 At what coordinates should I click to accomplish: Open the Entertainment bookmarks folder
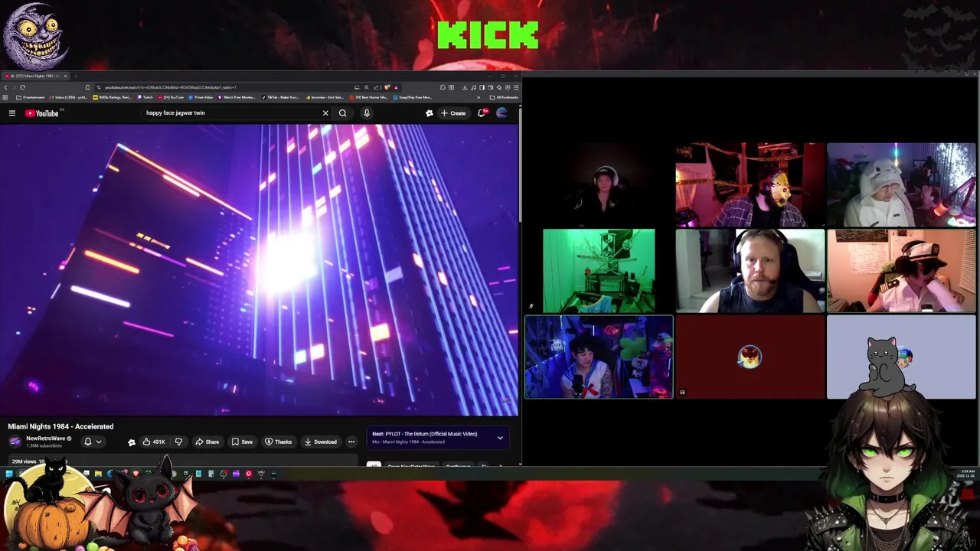pos(31,97)
